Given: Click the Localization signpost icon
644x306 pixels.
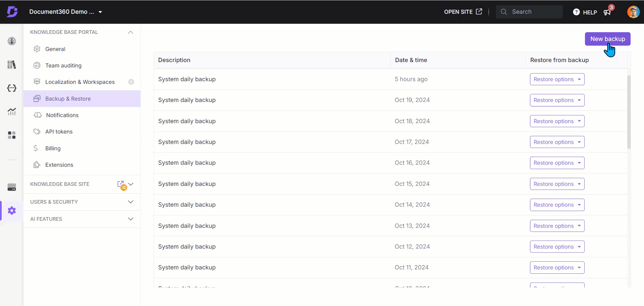Looking at the screenshot, I should 37,82.
